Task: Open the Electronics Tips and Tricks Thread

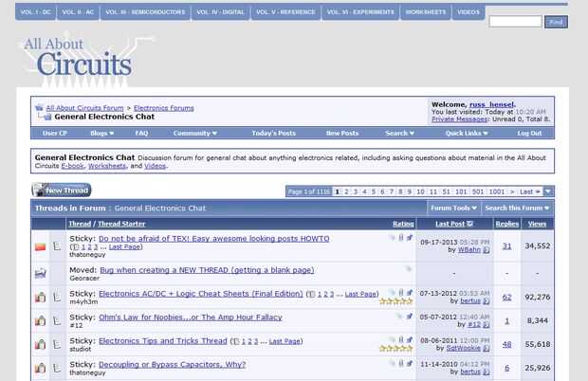Action: pyautogui.click(x=163, y=341)
